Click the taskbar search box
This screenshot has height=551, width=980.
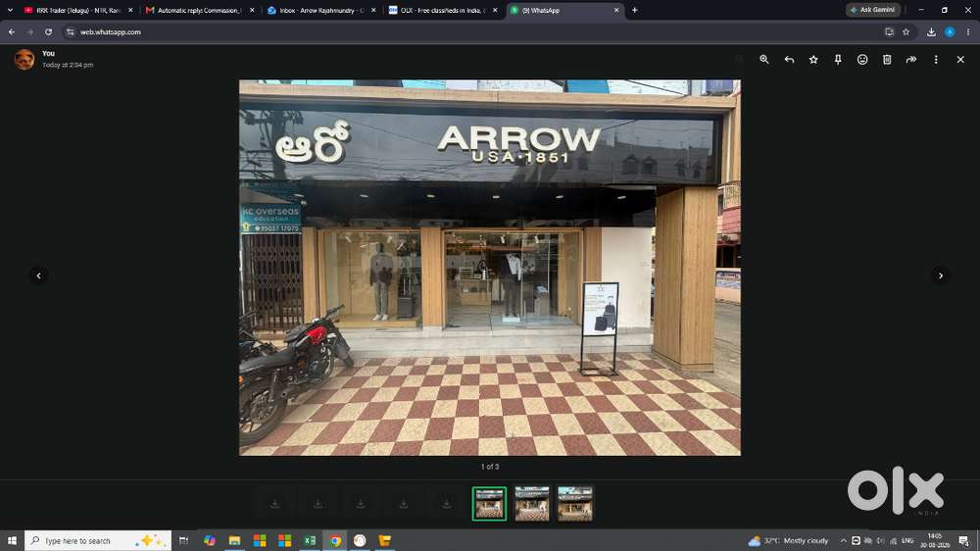(x=97, y=540)
